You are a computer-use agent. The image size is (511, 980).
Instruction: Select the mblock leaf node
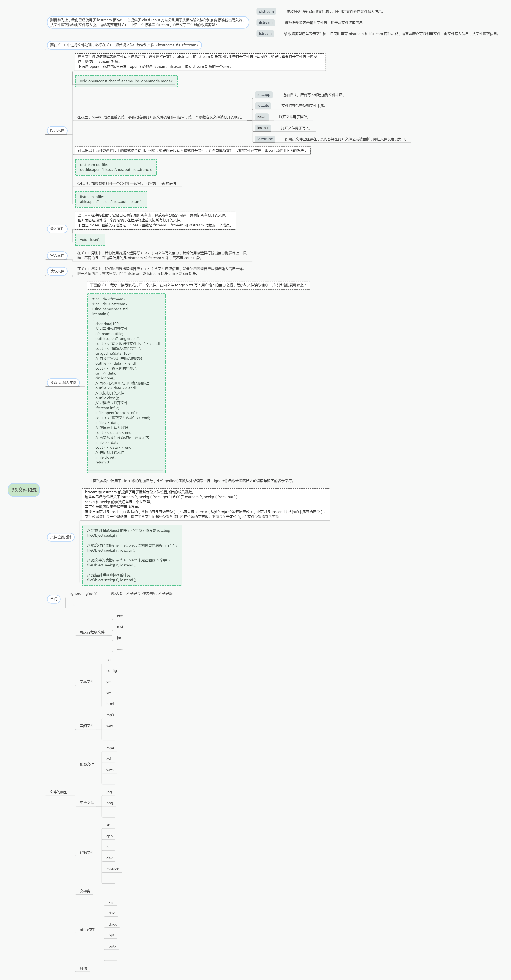pos(113,869)
